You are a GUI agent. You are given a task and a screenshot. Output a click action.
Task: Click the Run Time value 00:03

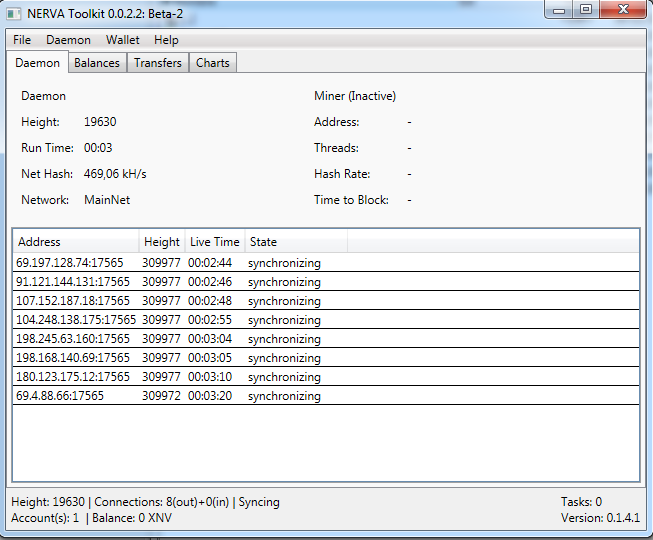98,148
